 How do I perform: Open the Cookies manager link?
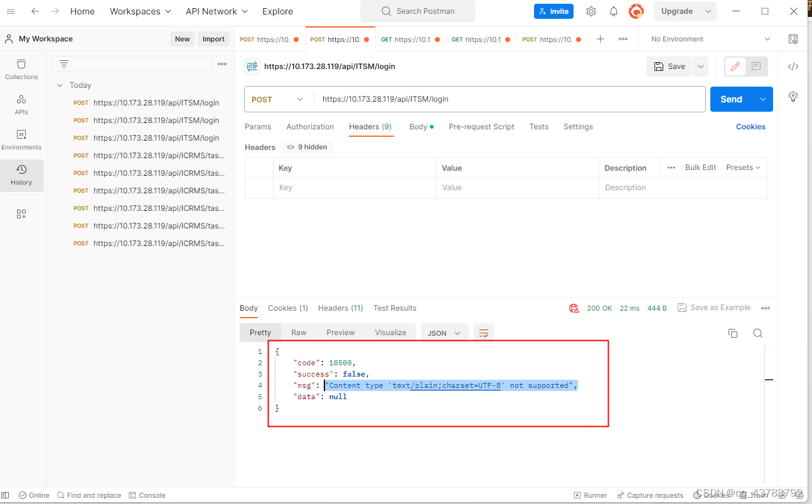[751, 126]
